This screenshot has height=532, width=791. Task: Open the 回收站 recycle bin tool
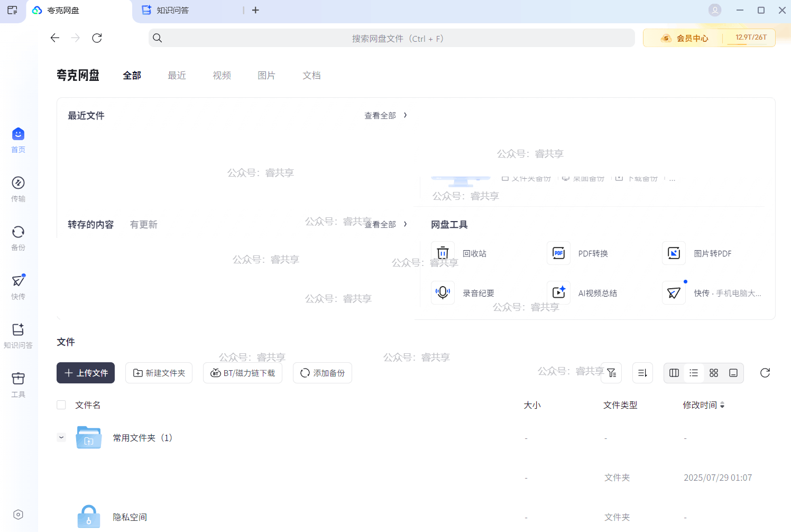(443, 253)
